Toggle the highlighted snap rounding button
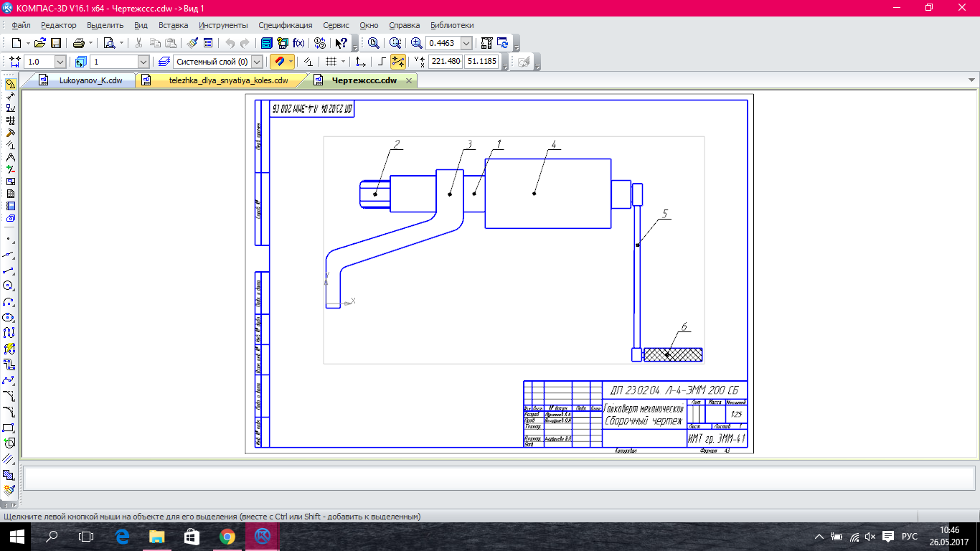This screenshot has width=980, height=551. click(x=397, y=62)
